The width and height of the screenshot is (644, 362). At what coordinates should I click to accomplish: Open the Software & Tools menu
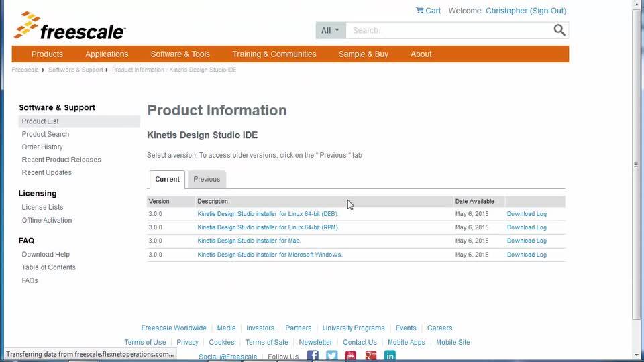coord(180,54)
